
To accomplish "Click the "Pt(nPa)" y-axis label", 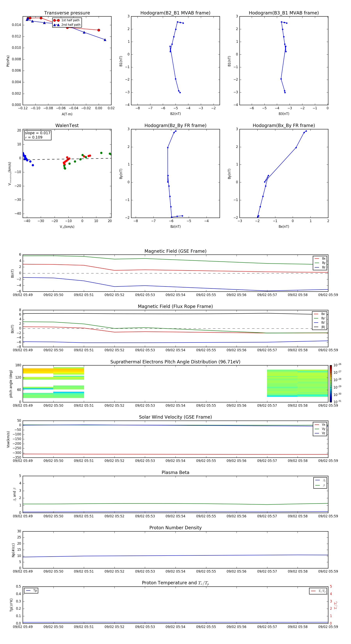I will [8, 61].
